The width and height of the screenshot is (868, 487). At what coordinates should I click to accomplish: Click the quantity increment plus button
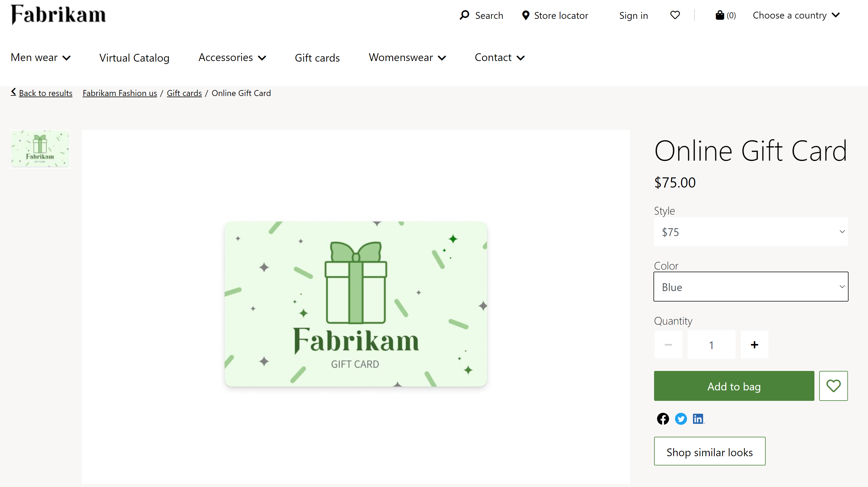point(755,345)
